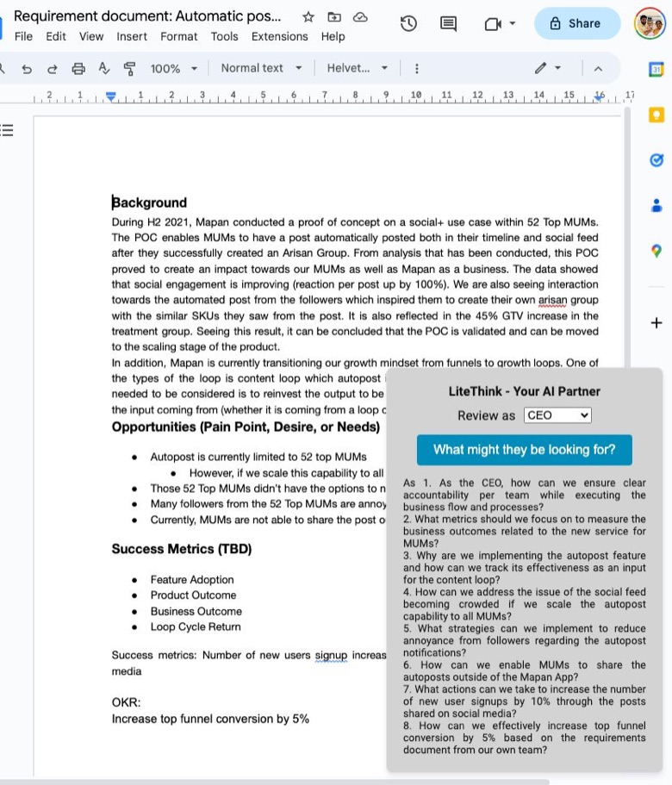Open more toolbar options three-dot icon
This screenshot has height=785, width=672.
pos(416,69)
